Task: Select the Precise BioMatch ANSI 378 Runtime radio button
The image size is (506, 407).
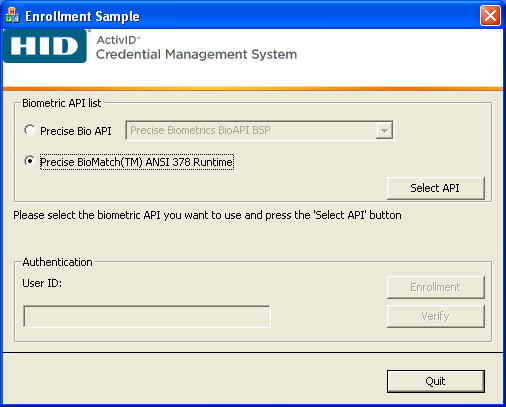Action: 30,161
